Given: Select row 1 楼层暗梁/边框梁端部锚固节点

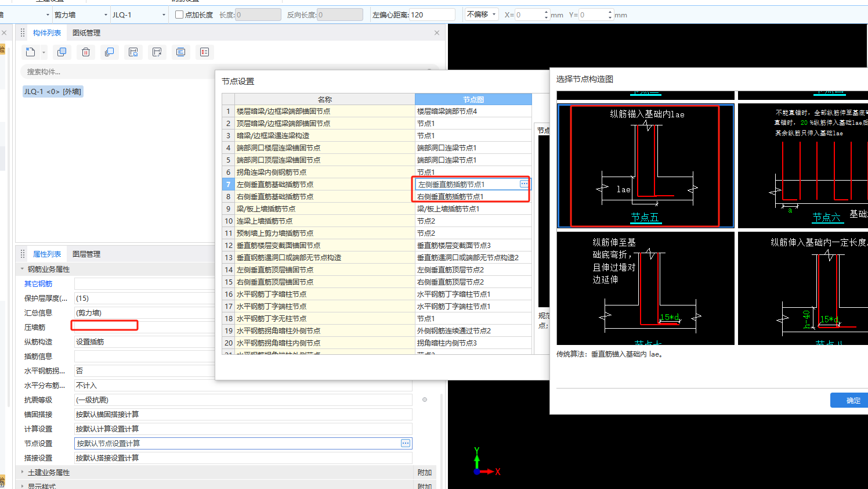Looking at the screenshot, I should (x=325, y=111).
